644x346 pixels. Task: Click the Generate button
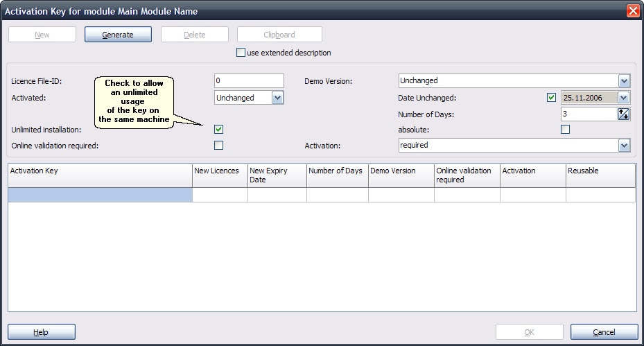tap(118, 35)
